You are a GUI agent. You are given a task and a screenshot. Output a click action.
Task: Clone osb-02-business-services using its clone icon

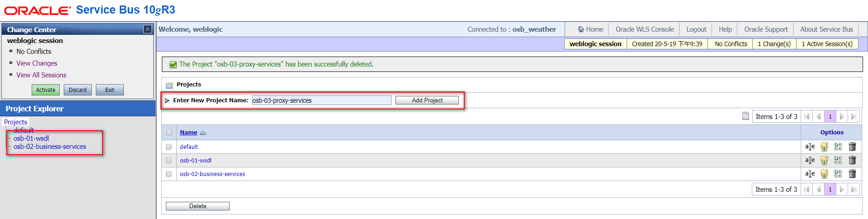838,174
